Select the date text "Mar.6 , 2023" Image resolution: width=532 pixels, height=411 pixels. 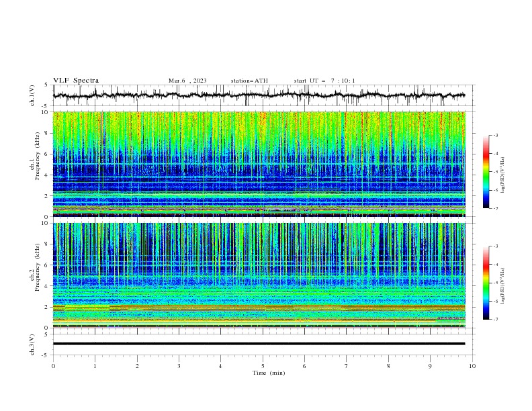pyautogui.click(x=187, y=81)
